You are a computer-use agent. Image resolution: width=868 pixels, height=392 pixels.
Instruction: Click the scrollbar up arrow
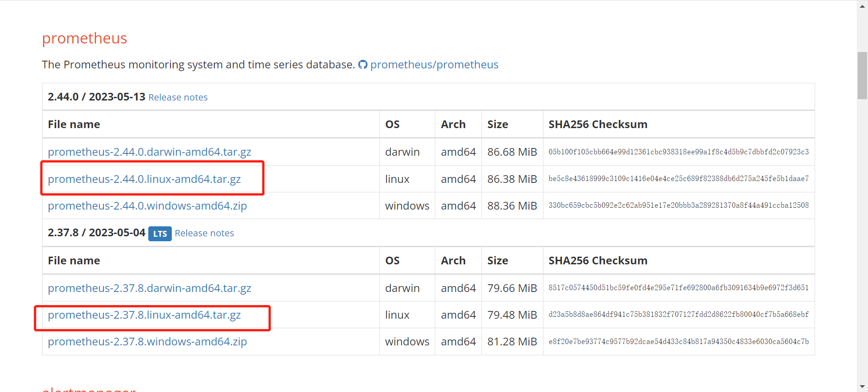tap(862, 5)
